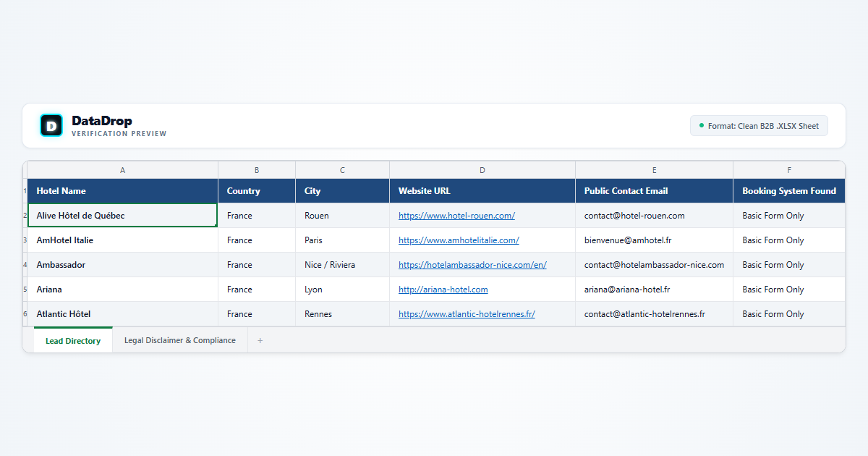Select contact@atlantic-hotelrennes.fr email cell
868x456 pixels.
point(655,314)
